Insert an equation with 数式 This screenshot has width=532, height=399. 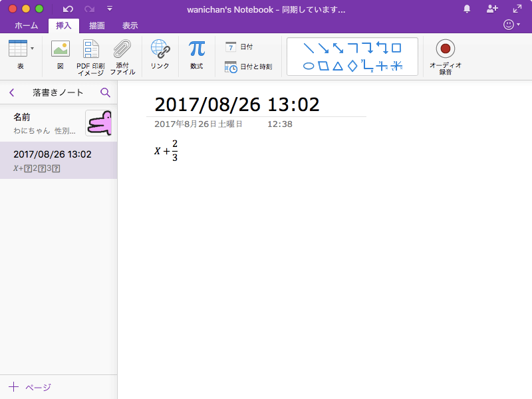pyautogui.click(x=197, y=55)
